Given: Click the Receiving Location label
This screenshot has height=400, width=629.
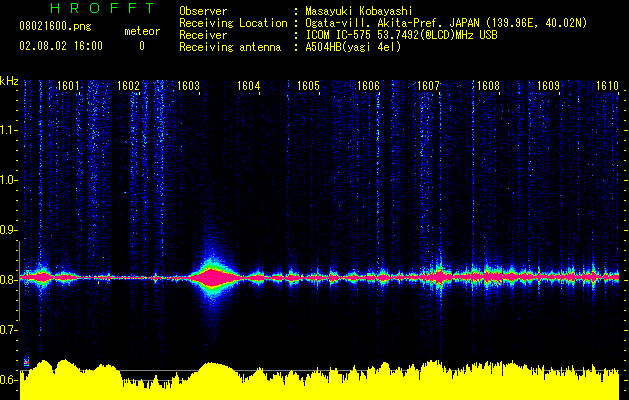Looking at the screenshot, I should coord(233,23).
